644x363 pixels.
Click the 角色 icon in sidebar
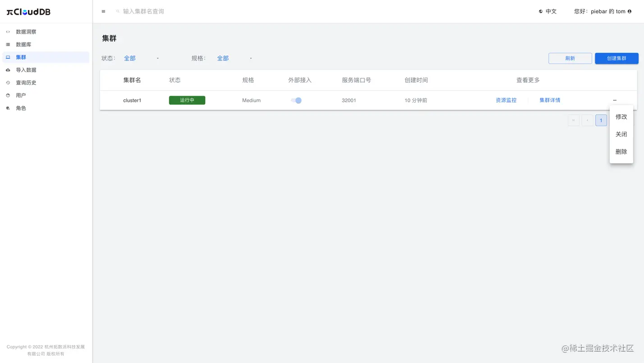pyautogui.click(x=8, y=108)
